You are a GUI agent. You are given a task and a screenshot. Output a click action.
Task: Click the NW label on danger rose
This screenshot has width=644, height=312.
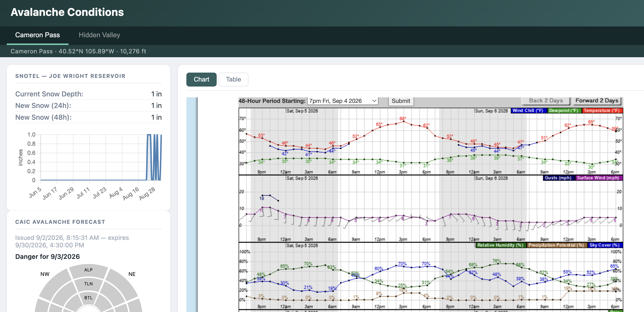coord(45,274)
